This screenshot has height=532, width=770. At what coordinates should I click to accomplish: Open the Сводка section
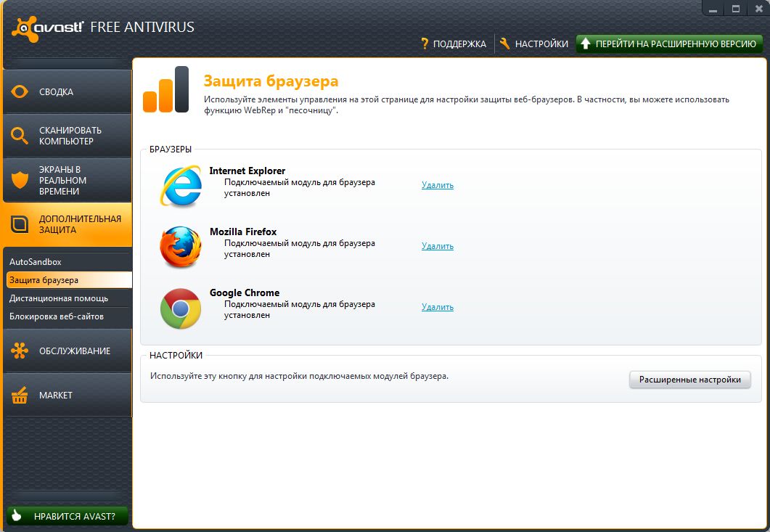67,92
